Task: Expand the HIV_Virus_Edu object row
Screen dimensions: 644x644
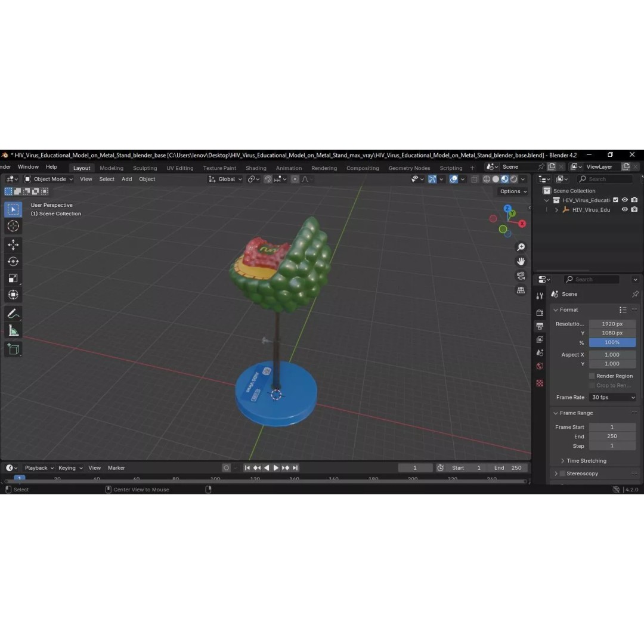Action: pyautogui.click(x=556, y=210)
